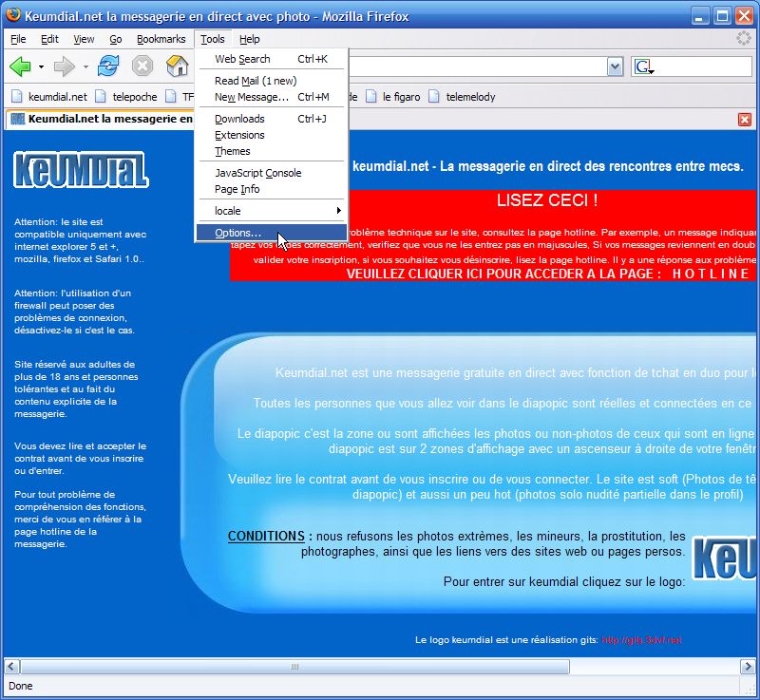
Task: Reload the page with the Refresh icon
Action: (108, 66)
